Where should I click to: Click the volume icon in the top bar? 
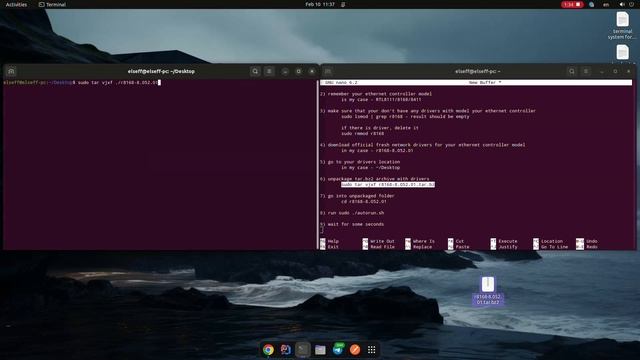[622, 4]
